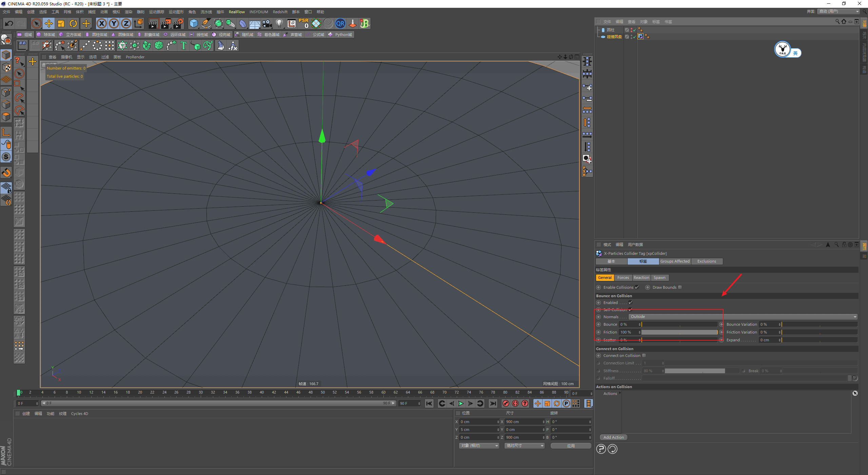Select Model mode cube in left sidebar
Screen dimensions: 868x475
pyautogui.click(x=6, y=55)
